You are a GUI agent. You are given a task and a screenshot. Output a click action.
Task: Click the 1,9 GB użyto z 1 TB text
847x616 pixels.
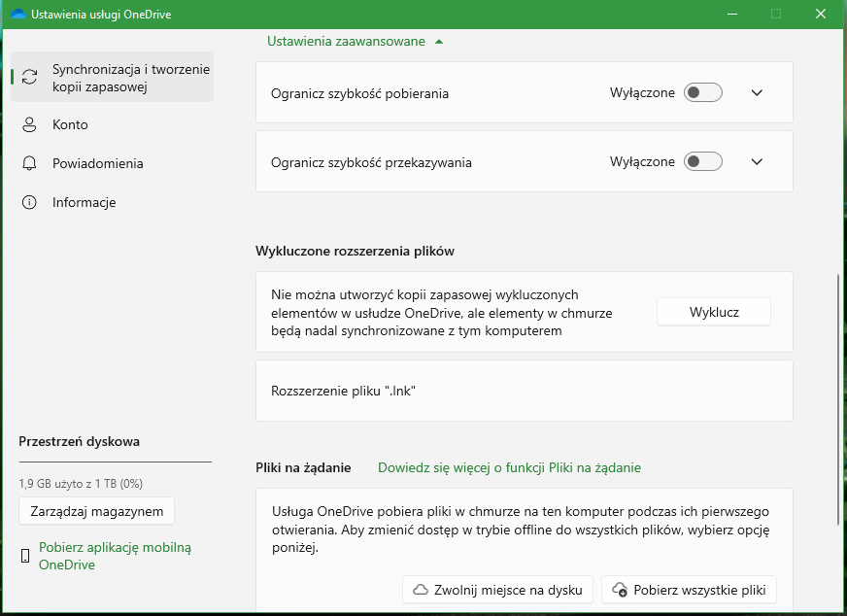81,484
